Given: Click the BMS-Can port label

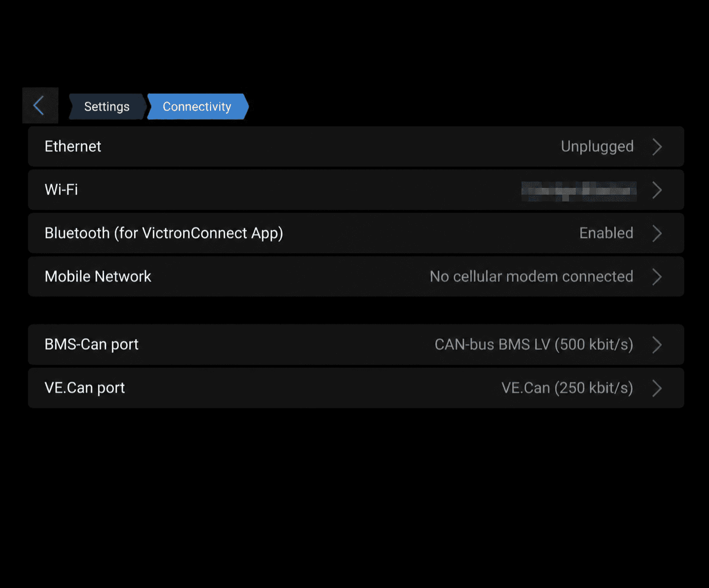Looking at the screenshot, I should (x=92, y=344).
